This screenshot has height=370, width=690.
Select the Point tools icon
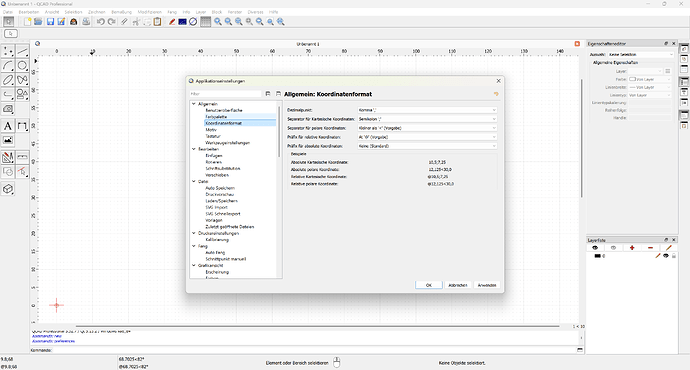(8, 51)
